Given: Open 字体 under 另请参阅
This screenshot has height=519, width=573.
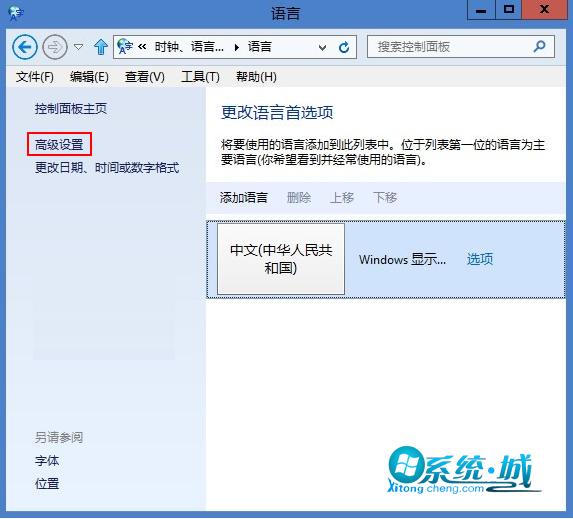Looking at the screenshot, I should coord(47,461).
